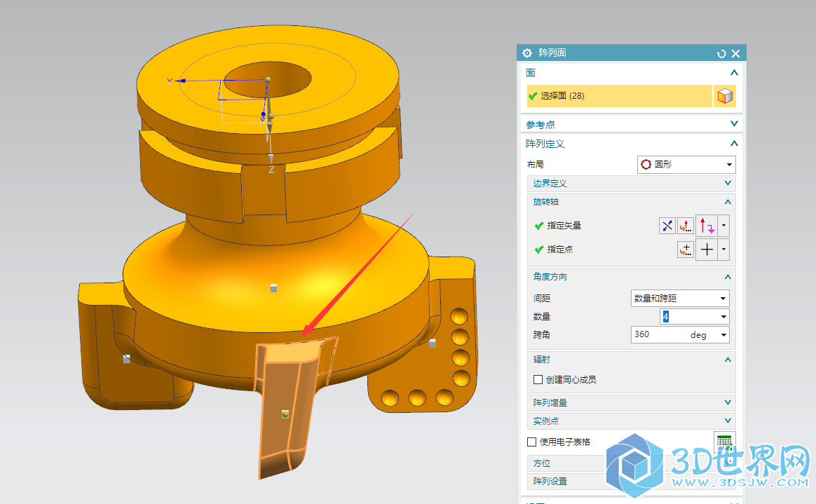The width and height of the screenshot is (816, 504).
Task: Enable the 创建同心成员 checkbox
Action: tap(538, 380)
